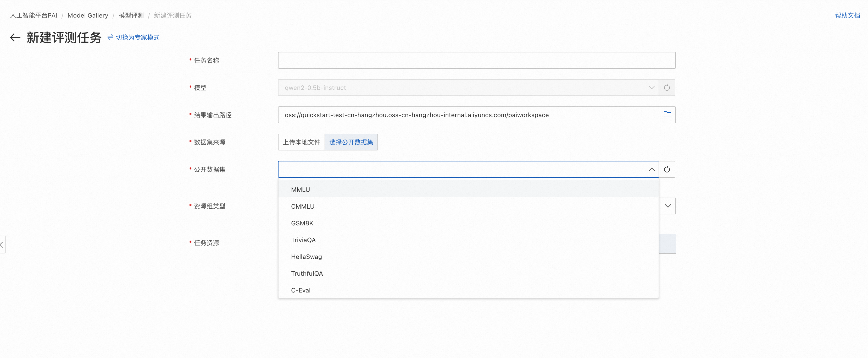Viewport: 868px width, 358px height.
Task: Expand the collapsed left sidebar handle
Action: click(x=2, y=245)
